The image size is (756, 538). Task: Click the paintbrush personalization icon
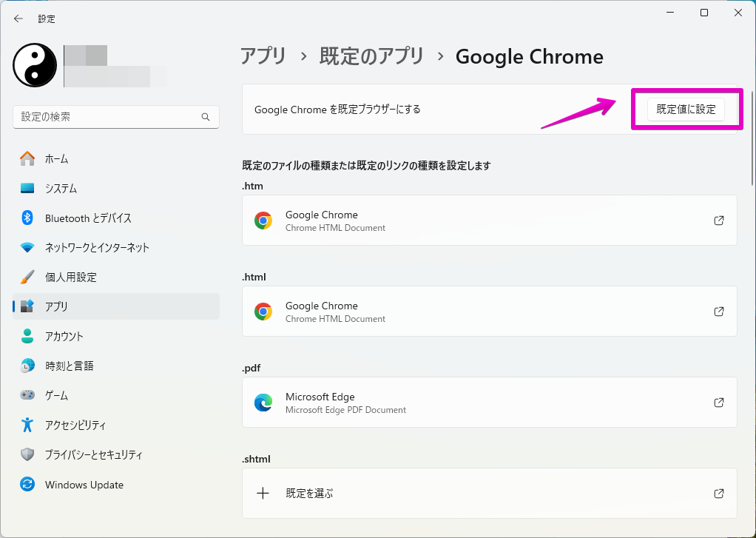[27, 277]
